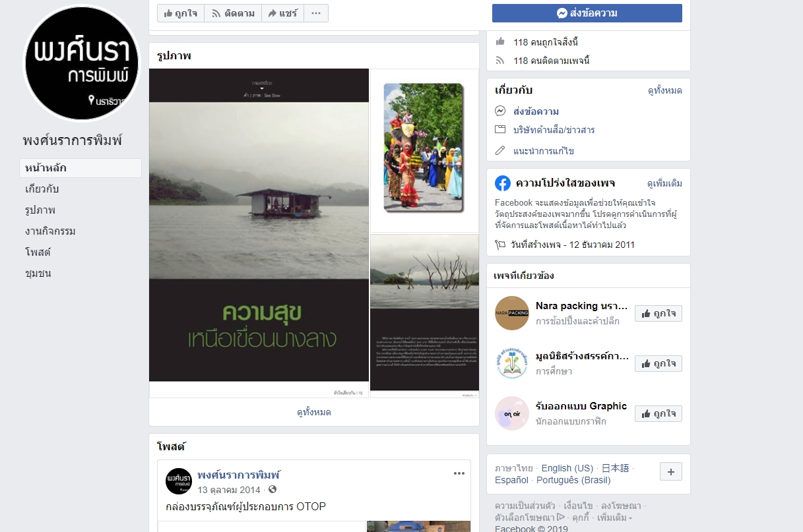Click the page profile picture logo
The width and height of the screenshot is (803, 532).
click(82, 64)
